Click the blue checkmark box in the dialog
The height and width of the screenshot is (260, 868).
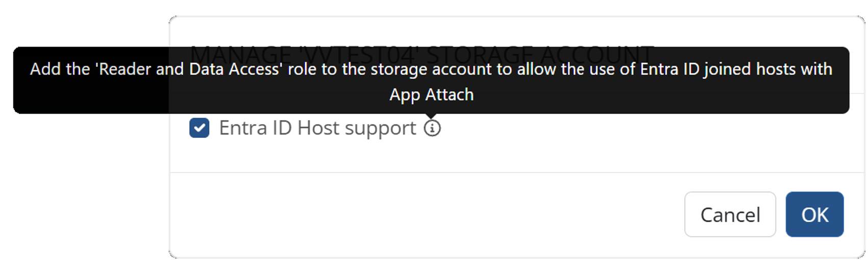199,128
